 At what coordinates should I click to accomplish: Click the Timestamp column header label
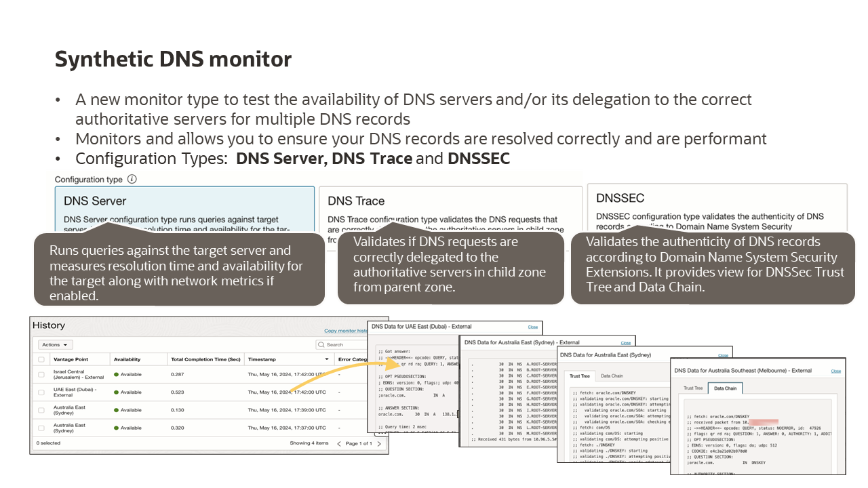click(x=262, y=359)
